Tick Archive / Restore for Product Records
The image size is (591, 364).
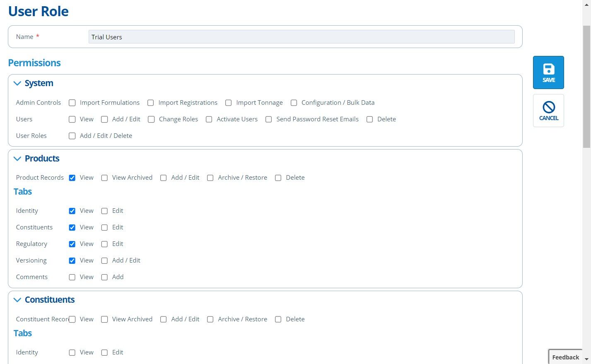pyautogui.click(x=210, y=178)
